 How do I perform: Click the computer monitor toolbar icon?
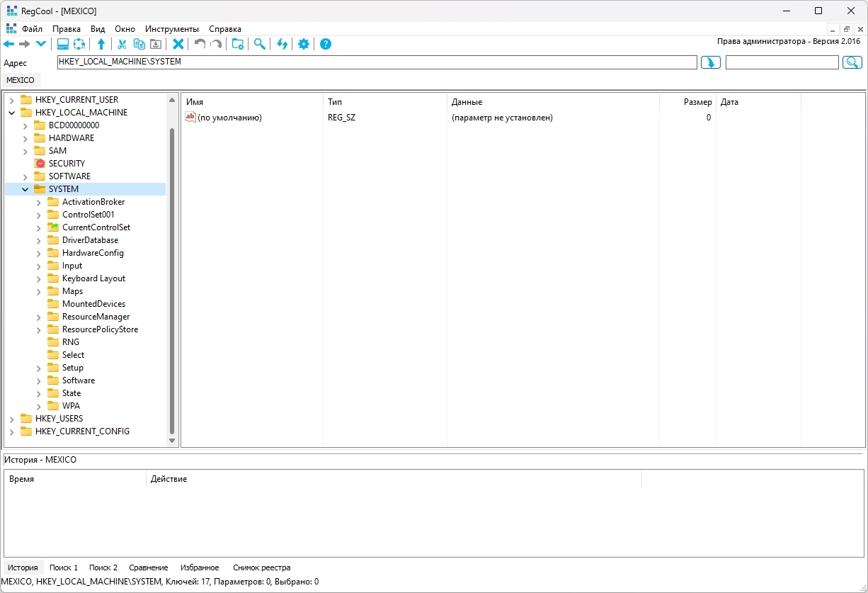(63, 44)
